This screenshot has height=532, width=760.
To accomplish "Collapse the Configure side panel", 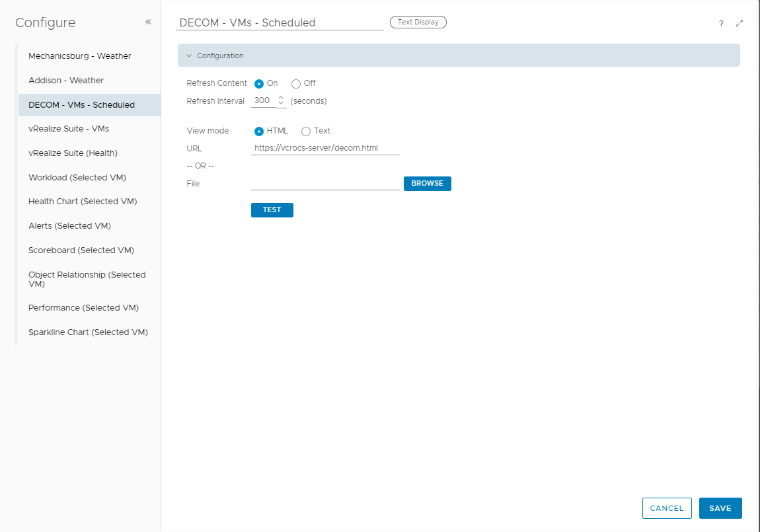I will pos(148,22).
